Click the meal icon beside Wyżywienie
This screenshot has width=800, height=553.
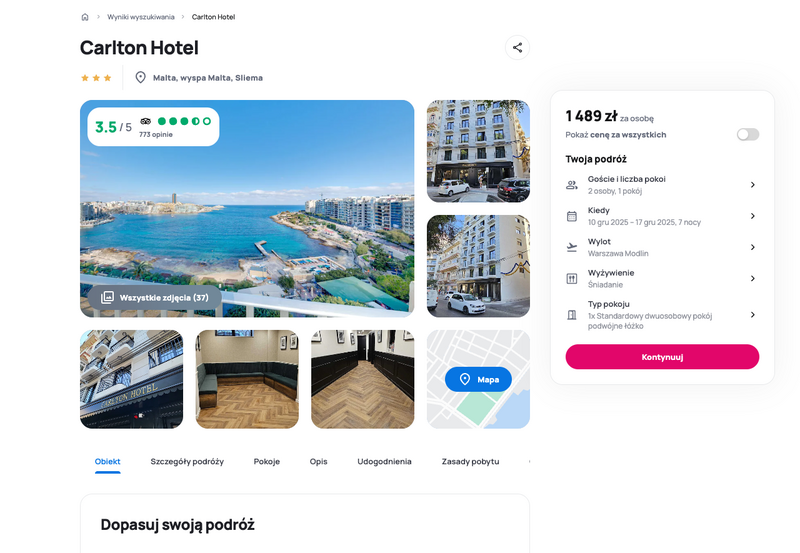(572, 279)
